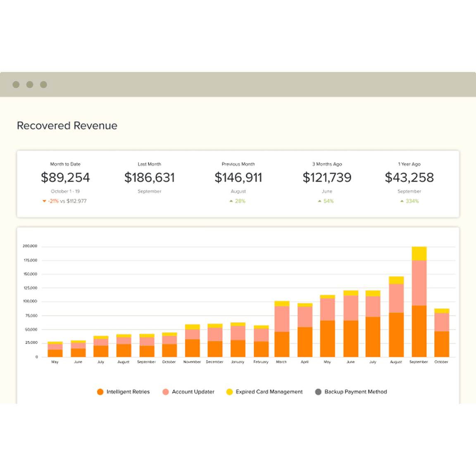Click the Expired Card Management legend dot

pyautogui.click(x=229, y=392)
